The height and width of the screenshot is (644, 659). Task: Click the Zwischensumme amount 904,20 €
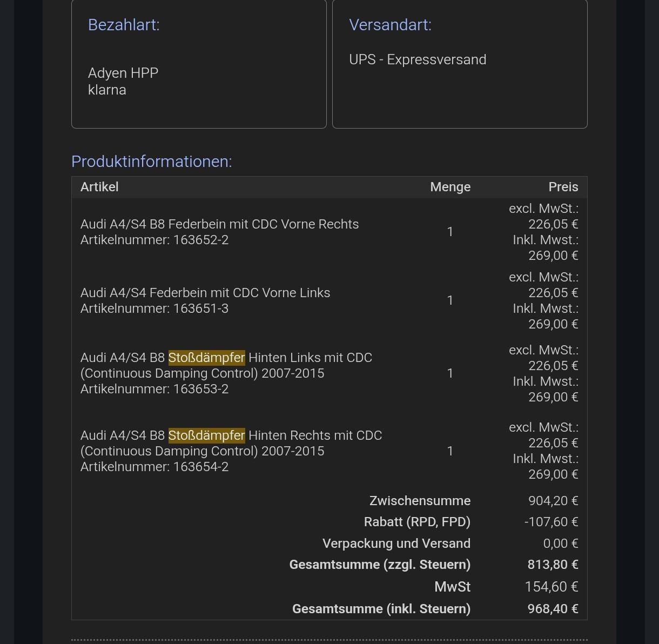pos(553,501)
